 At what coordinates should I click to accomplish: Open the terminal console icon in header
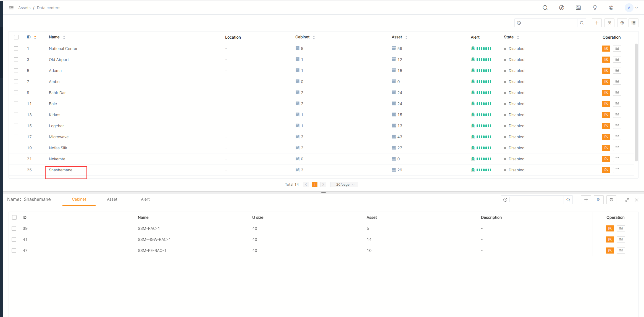click(x=578, y=8)
